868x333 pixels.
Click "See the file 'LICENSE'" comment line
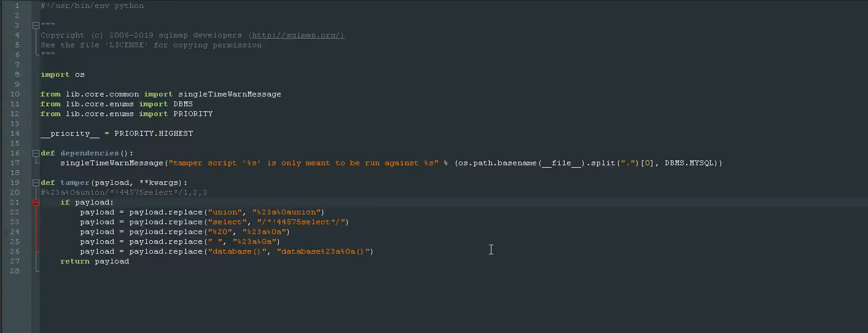click(x=151, y=45)
